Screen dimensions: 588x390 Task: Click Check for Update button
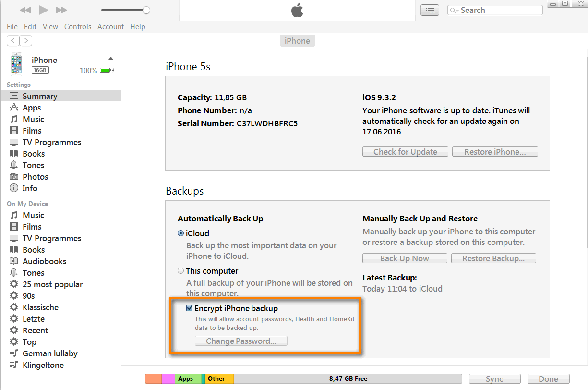click(x=405, y=152)
